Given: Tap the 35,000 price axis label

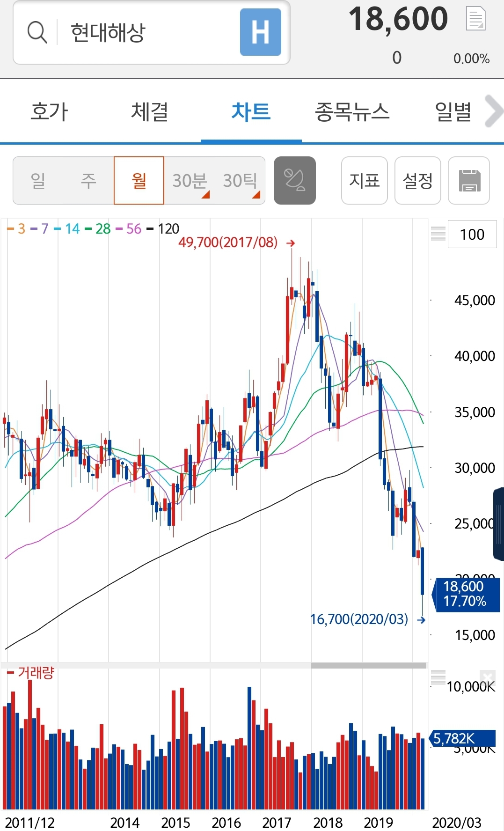Looking at the screenshot, I should pyautogui.click(x=475, y=412).
